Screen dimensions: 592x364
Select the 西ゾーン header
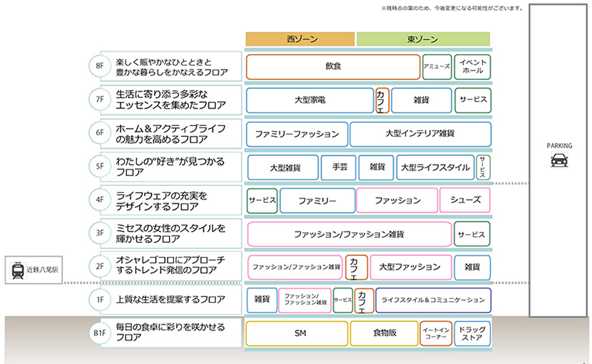pyautogui.click(x=300, y=39)
